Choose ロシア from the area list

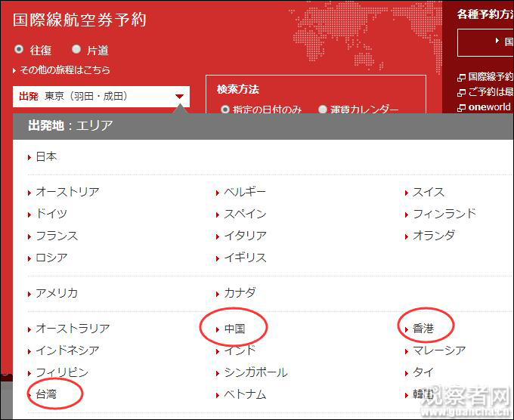coord(51,258)
